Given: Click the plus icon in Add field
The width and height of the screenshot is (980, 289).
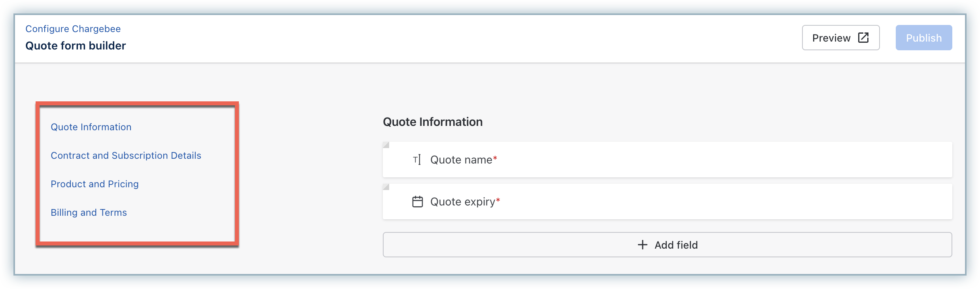Looking at the screenshot, I should click(x=643, y=245).
